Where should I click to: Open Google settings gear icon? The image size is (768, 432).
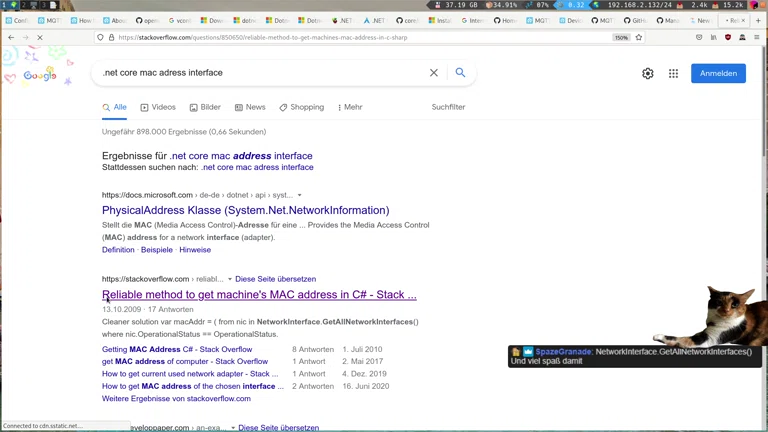648,73
